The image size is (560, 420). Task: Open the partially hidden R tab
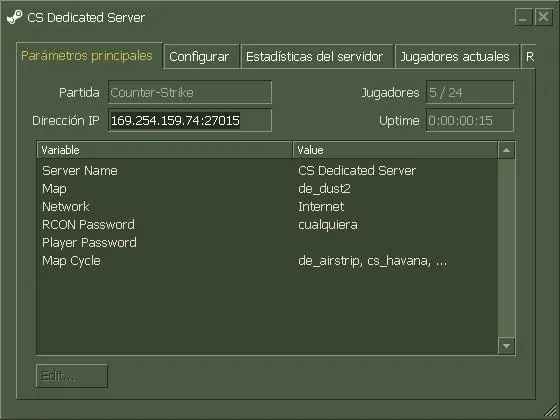pos(529,56)
